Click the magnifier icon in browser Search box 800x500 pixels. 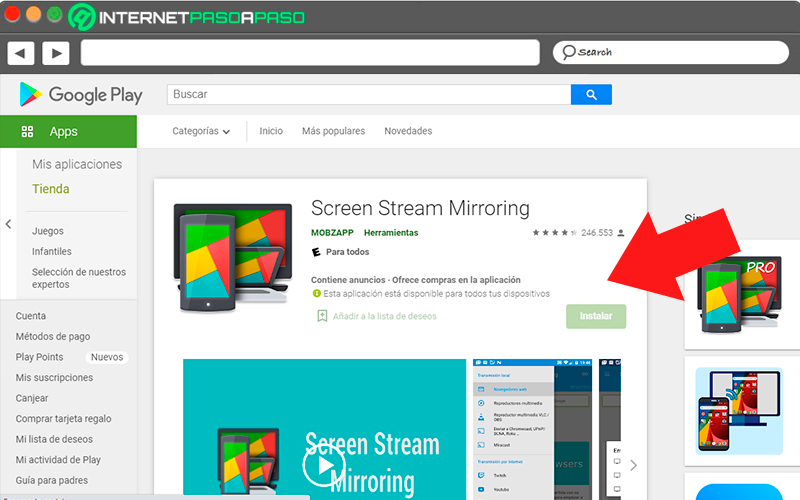pyautogui.click(x=568, y=52)
